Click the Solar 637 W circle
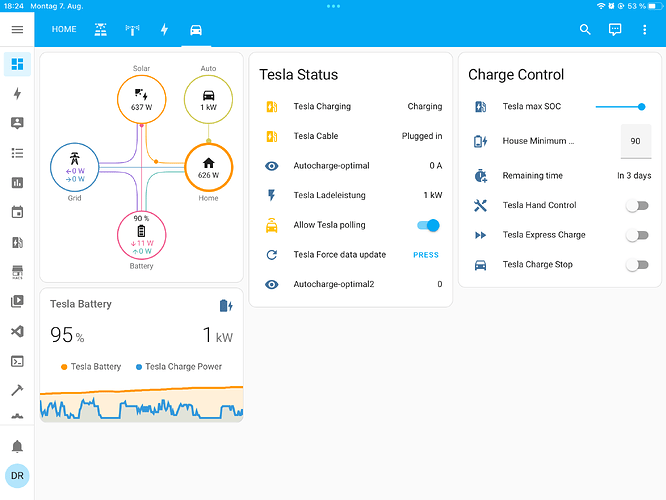 click(141, 99)
